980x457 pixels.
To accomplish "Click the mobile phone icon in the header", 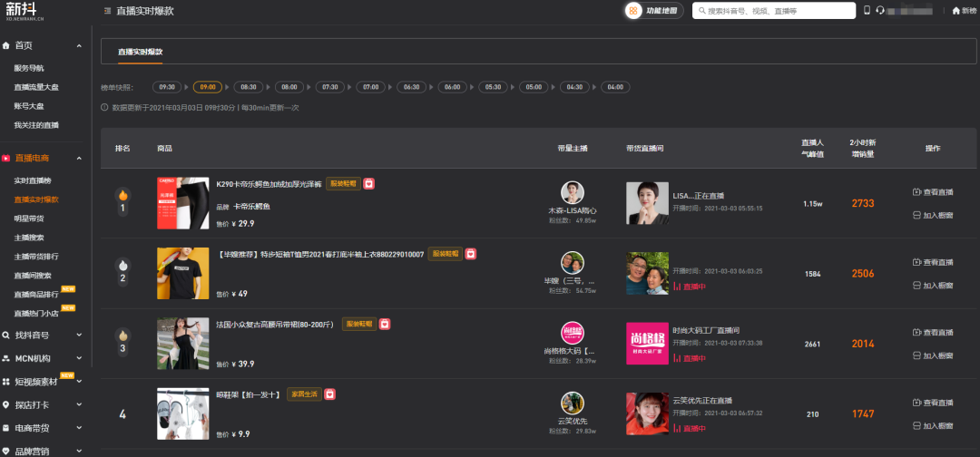I will 867,11.
